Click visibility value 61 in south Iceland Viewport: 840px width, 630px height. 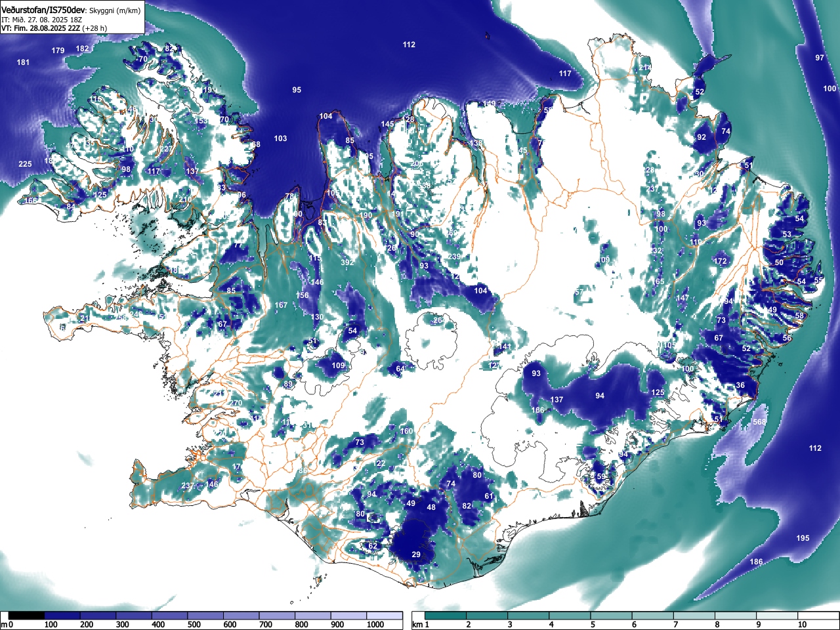(x=489, y=496)
